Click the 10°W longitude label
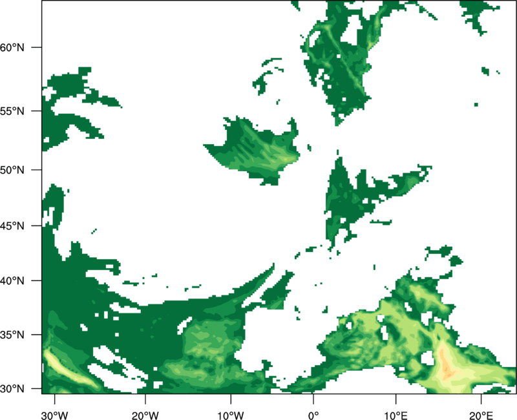The width and height of the screenshot is (517, 420). point(231,415)
